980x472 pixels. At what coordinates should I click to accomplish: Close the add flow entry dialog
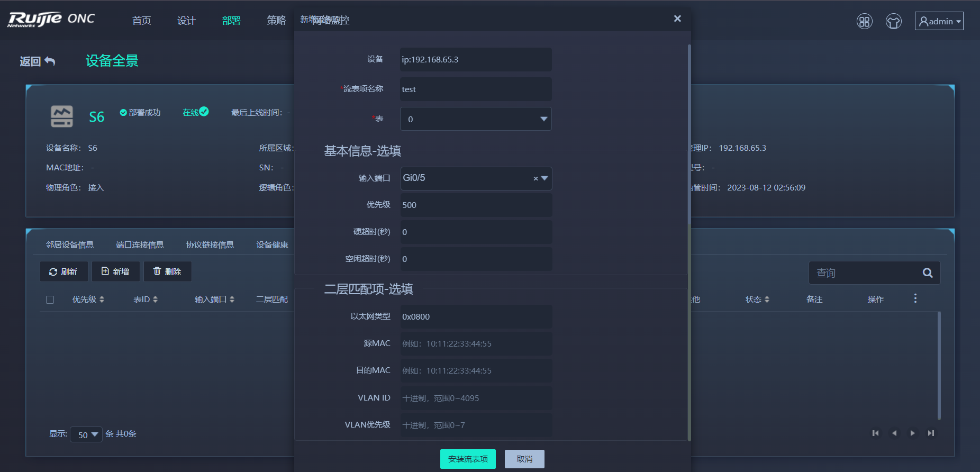coord(677,19)
